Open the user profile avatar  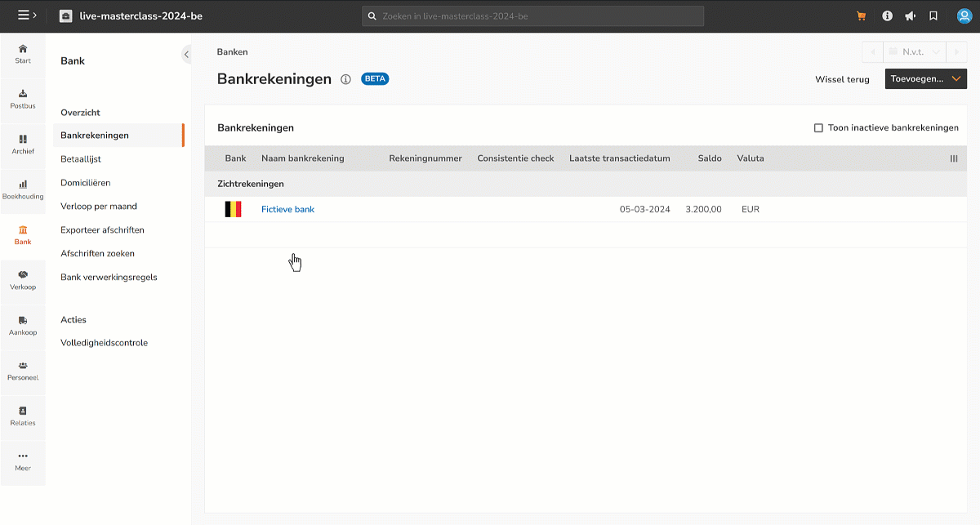point(964,16)
